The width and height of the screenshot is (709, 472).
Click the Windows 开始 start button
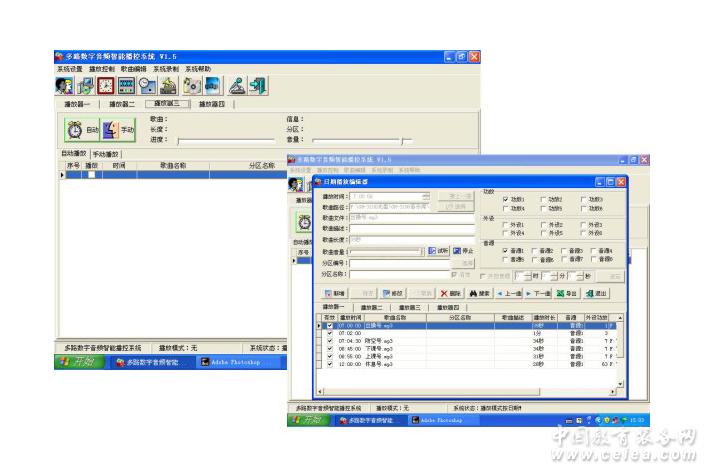tap(75, 361)
